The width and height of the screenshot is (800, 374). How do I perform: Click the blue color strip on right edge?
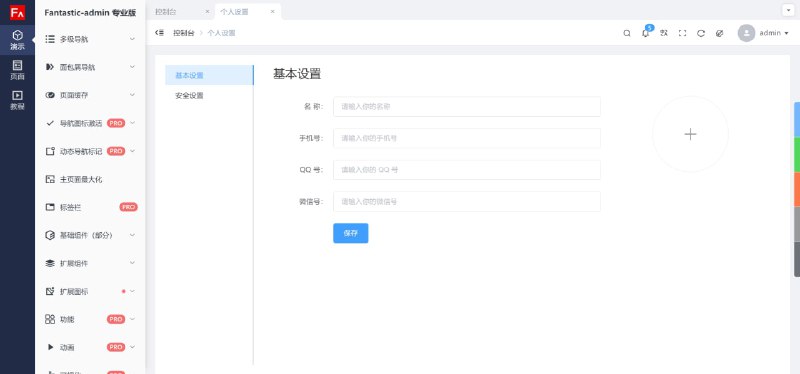797,119
